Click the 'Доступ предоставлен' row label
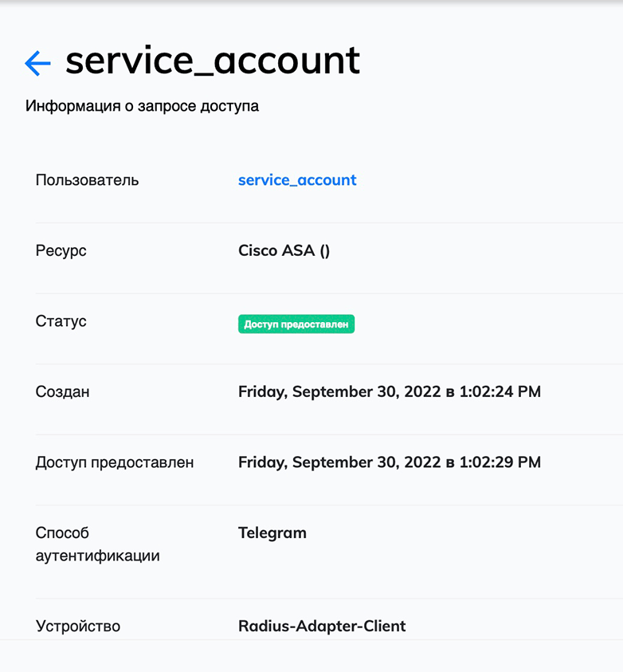The height and width of the screenshot is (672, 623). [115, 462]
